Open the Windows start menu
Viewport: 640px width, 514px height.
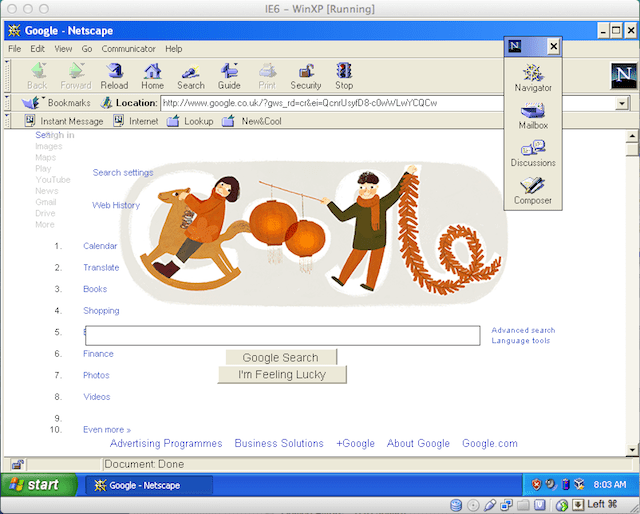38,485
